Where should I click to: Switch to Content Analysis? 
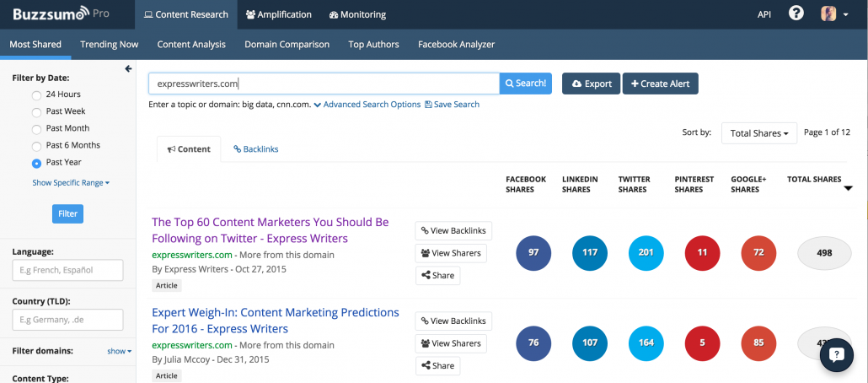coord(191,45)
